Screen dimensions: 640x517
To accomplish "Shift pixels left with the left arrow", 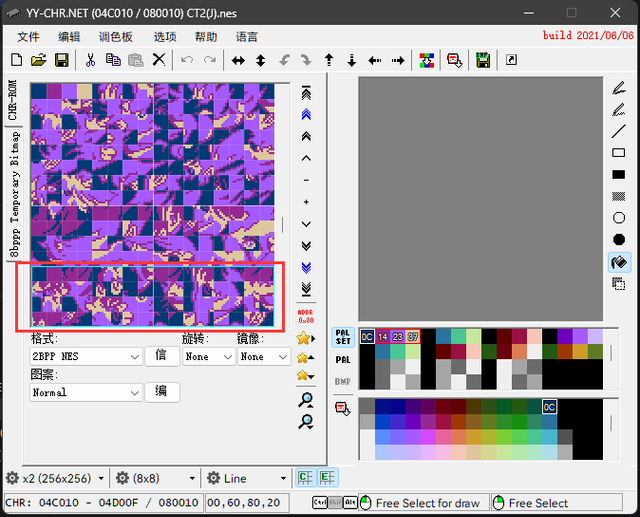I will click(374, 61).
